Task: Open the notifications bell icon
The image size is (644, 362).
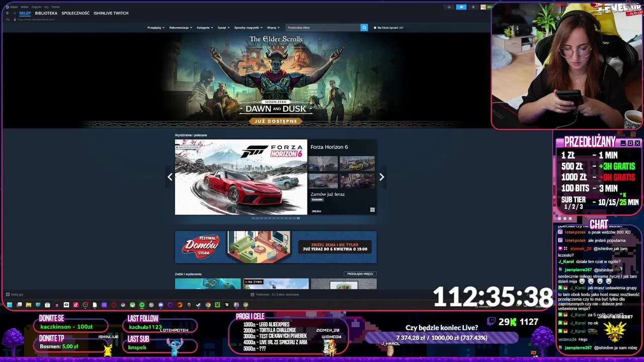Action: (x=473, y=7)
